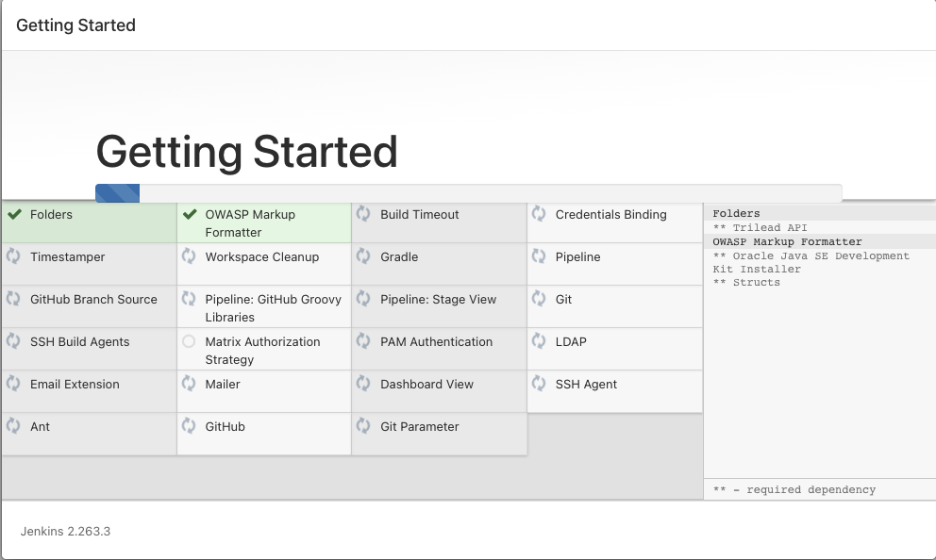Click the Trilead API log line

click(760, 228)
